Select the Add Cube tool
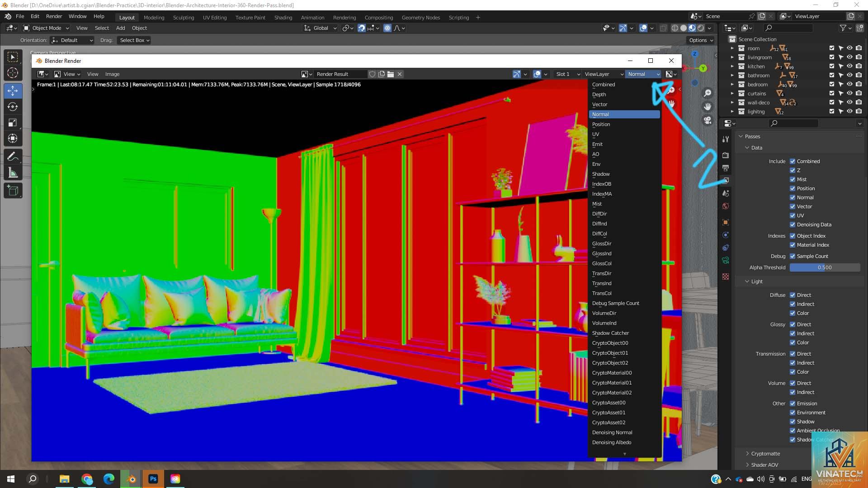The height and width of the screenshot is (488, 868). pos(13,191)
